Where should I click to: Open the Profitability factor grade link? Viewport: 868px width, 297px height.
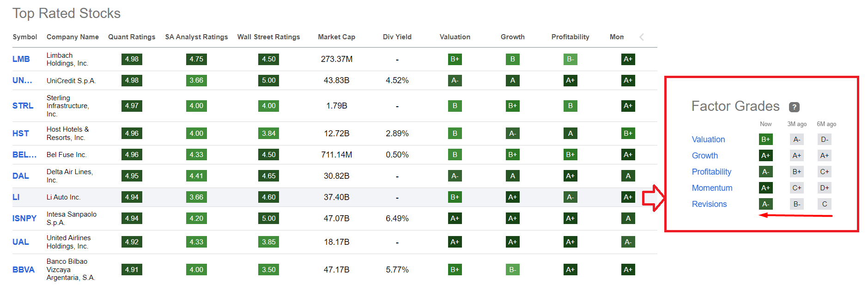[x=711, y=172]
